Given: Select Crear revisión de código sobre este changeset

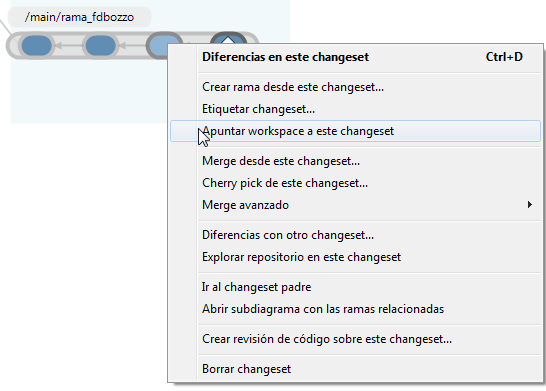Looking at the screenshot, I should coord(355,339).
